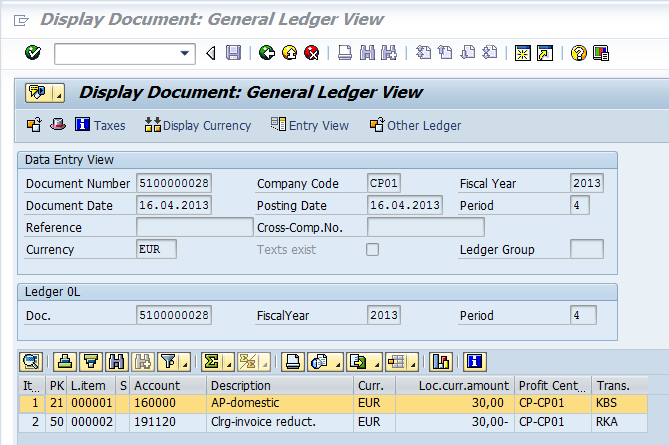Open the Services for Object button
This screenshot has height=445, width=669.
click(x=39, y=93)
